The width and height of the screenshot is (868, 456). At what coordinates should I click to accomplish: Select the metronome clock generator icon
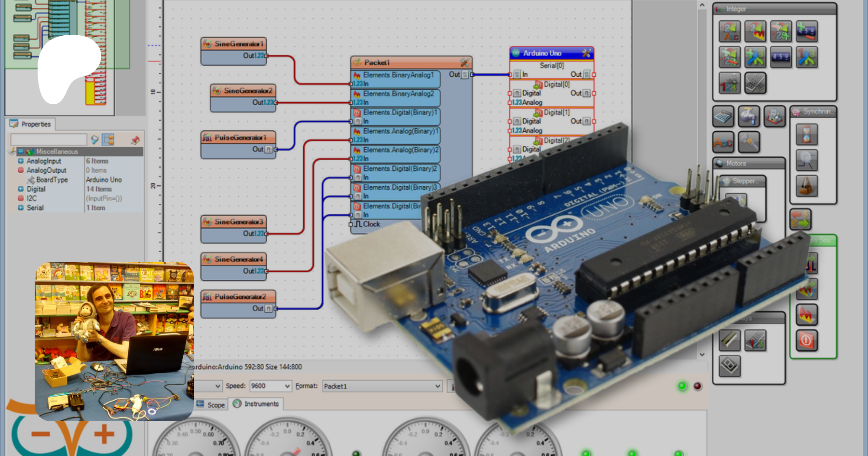tap(806, 186)
